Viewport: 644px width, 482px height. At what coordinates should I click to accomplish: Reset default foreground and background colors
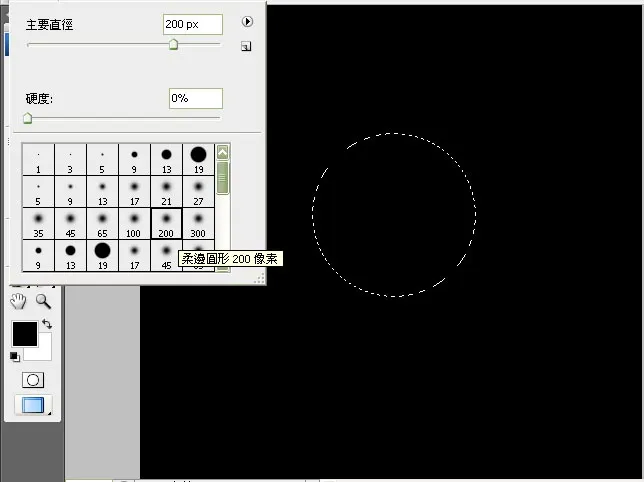(15, 357)
